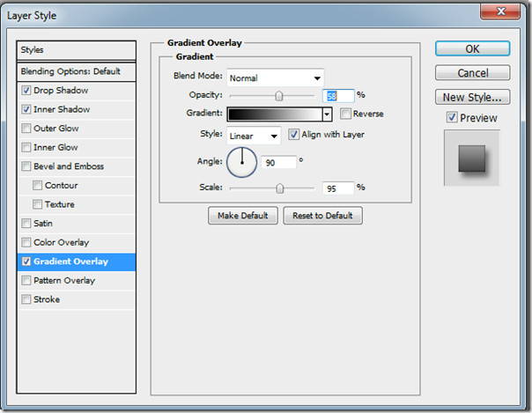Viewport: 532px width, 413px height.
Task: Enable the Stroke checkbox
Action: [x=26, y=299]
